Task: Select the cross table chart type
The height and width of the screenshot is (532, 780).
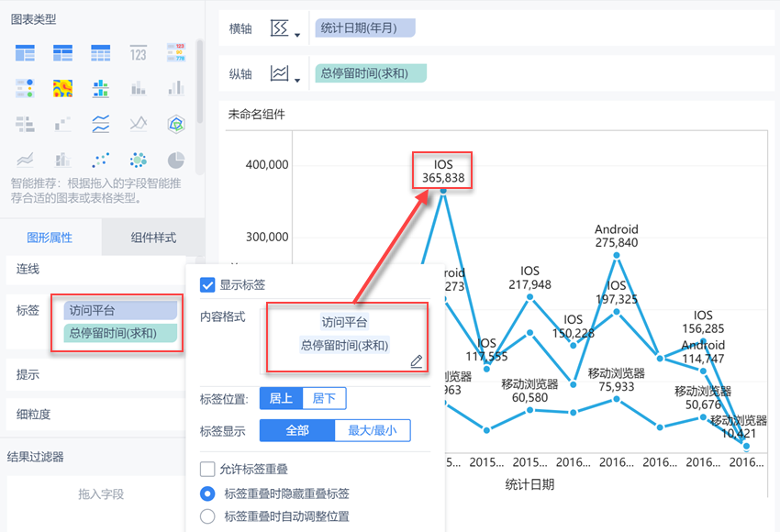Action: (x=62, y=52)
